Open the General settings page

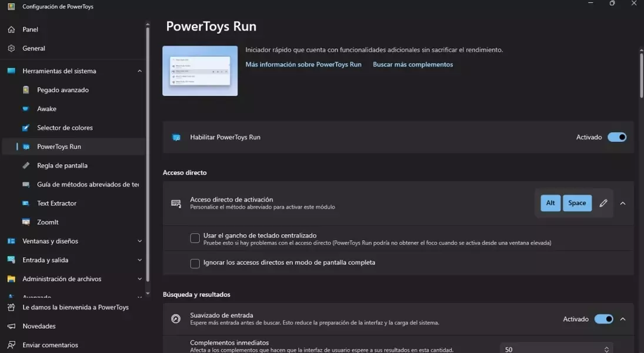coord(34,48)
